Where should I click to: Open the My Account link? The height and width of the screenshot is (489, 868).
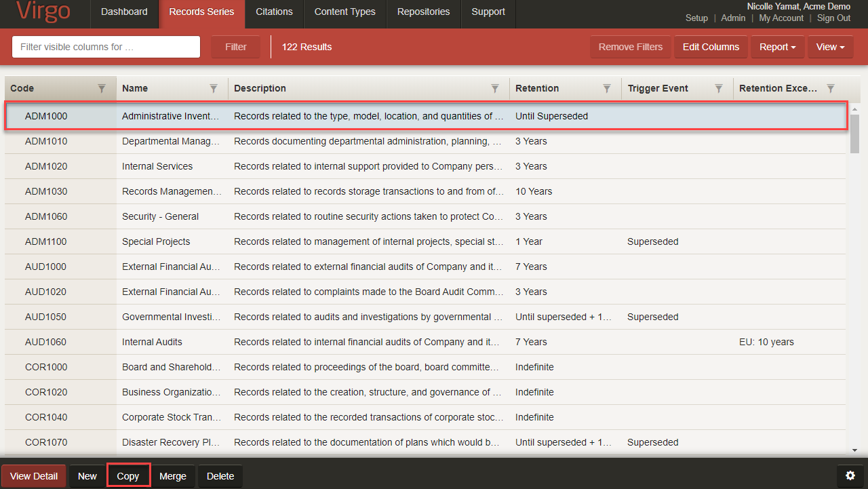click(781, 18)
